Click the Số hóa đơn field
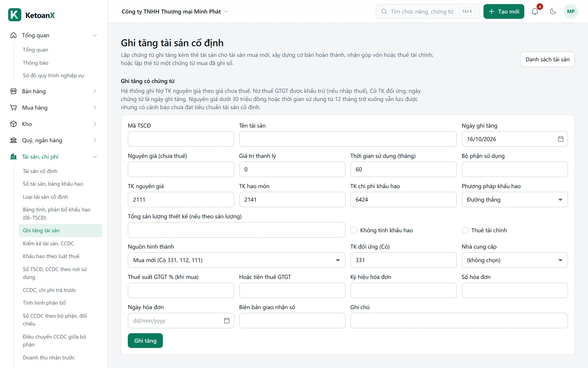This screenshot has height=368, width=588. 514,290
